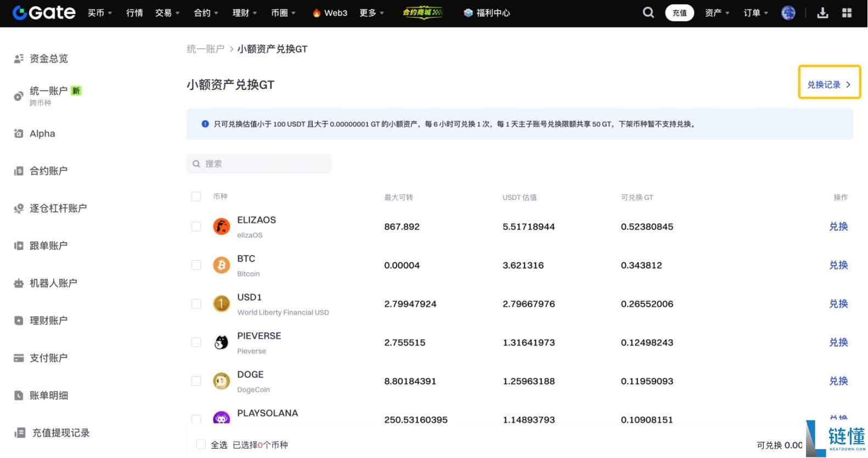Click the 理财账户 sidebar icon

[x=19, y=321]
